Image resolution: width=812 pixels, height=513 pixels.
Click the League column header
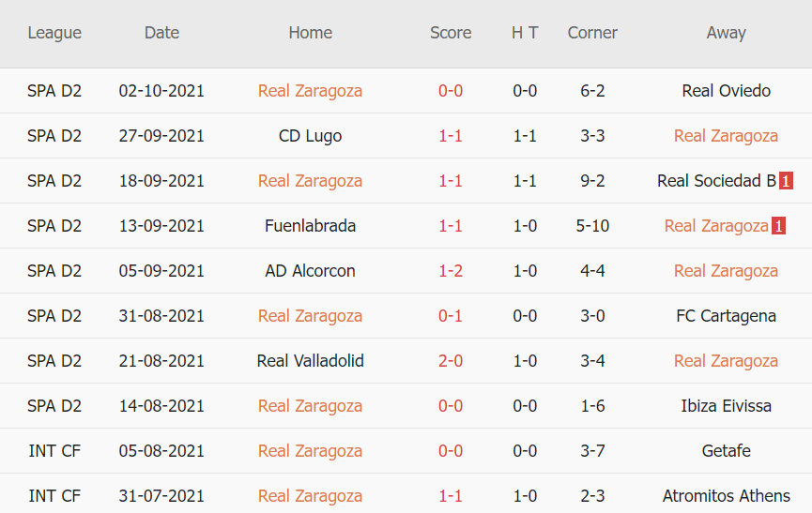tap(54, 33)
